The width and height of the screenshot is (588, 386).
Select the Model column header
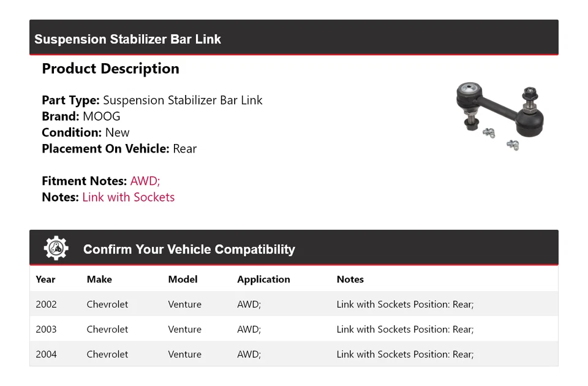point(183,279)
